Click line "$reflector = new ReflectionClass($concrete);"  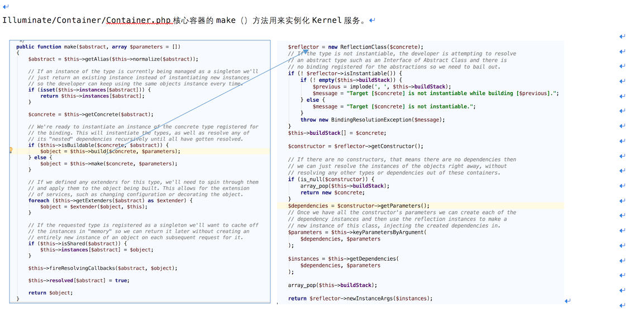coord(355,47)
